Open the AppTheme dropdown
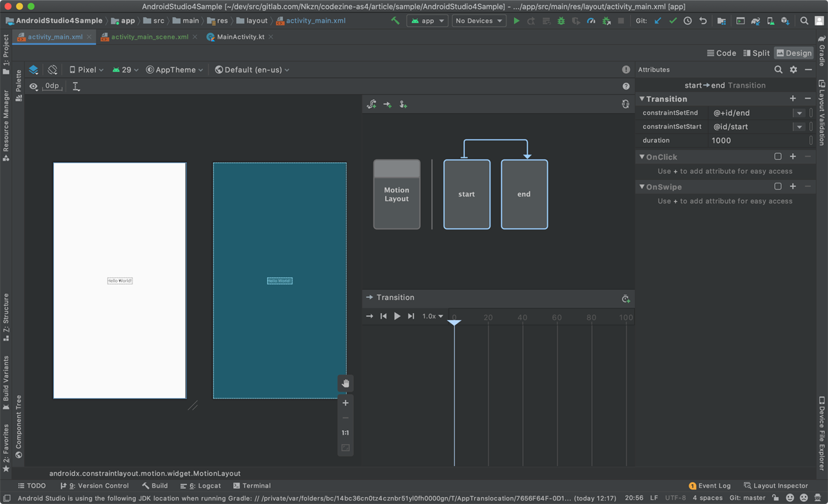This screenshot has width=828, height=504. click(175, 70)
